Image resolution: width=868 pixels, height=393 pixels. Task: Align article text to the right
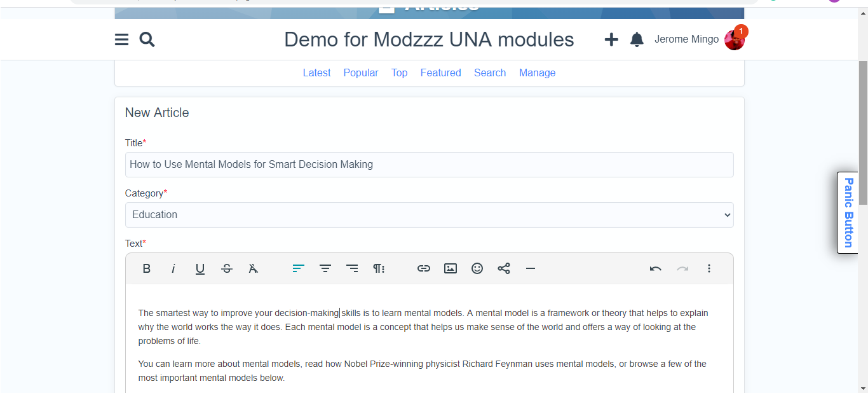(x=352, y=268)
